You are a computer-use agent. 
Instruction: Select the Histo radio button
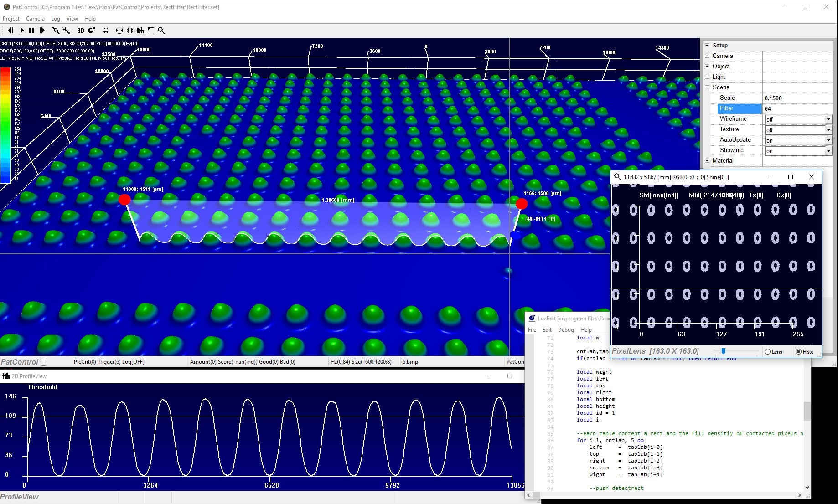pyautogui.click(x=798, y=352)
